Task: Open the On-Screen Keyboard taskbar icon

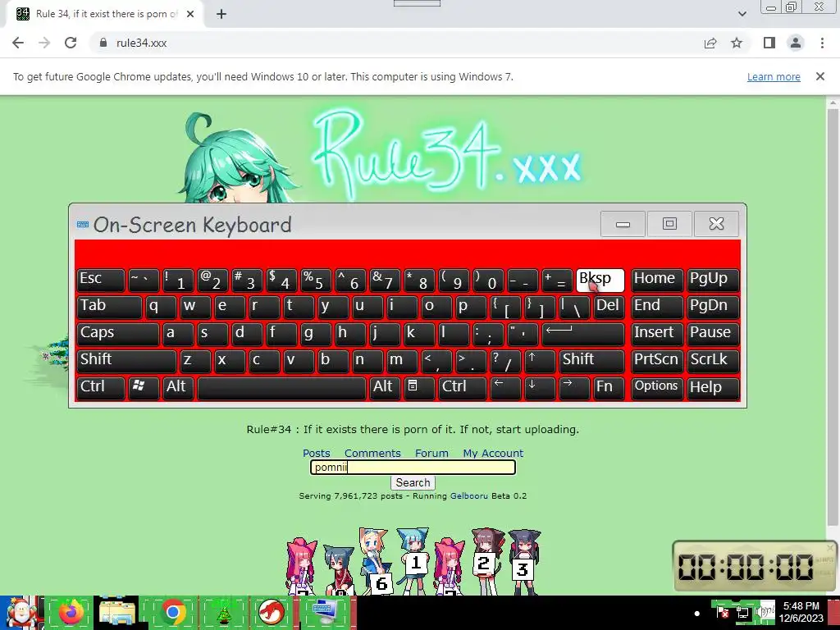Action: pos(325,612)
